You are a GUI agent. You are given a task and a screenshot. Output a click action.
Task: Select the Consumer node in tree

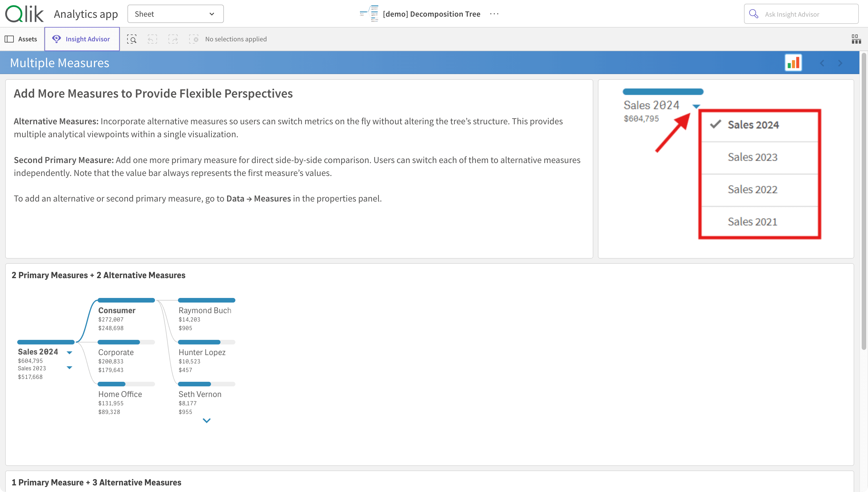coord(117,310)
